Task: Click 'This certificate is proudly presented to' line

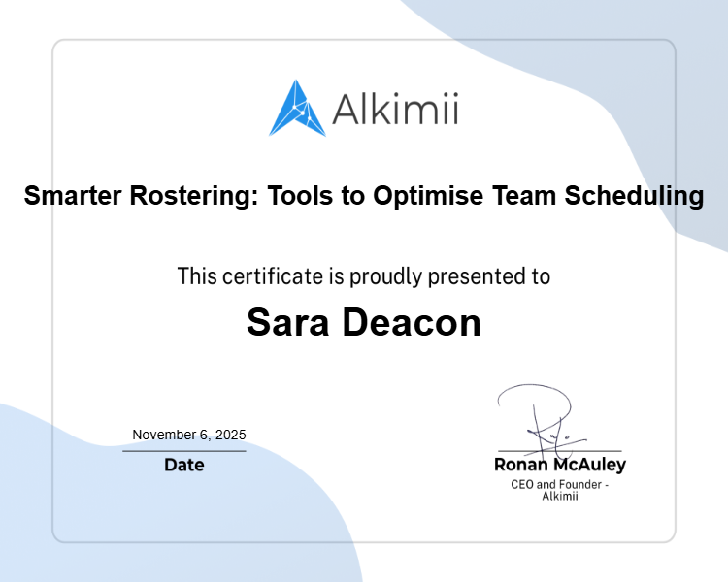Action: tap(364, 276)
